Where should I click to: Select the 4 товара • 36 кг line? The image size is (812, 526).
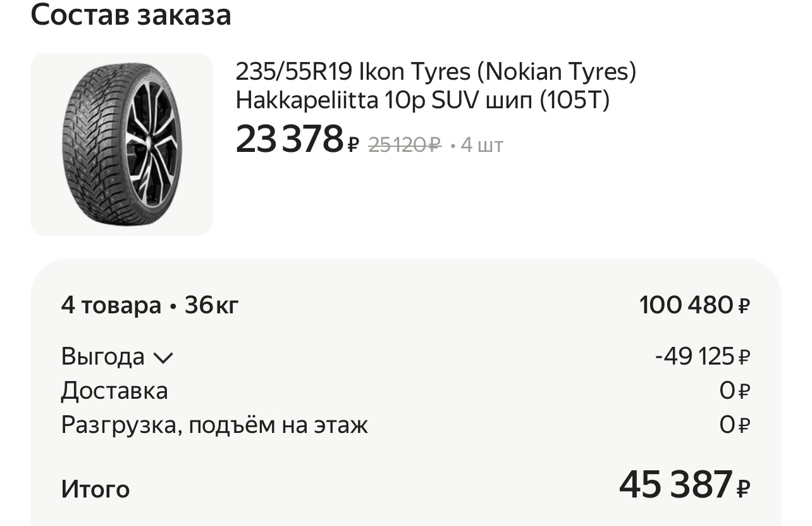point(150,306)
